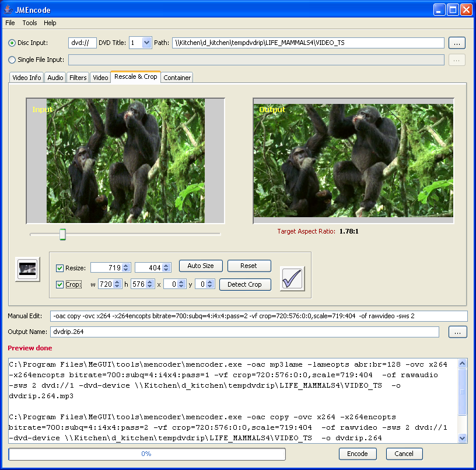The image size is (476, 470).
Task: Decrease the resize width value 719
Action: coord(126,270)
